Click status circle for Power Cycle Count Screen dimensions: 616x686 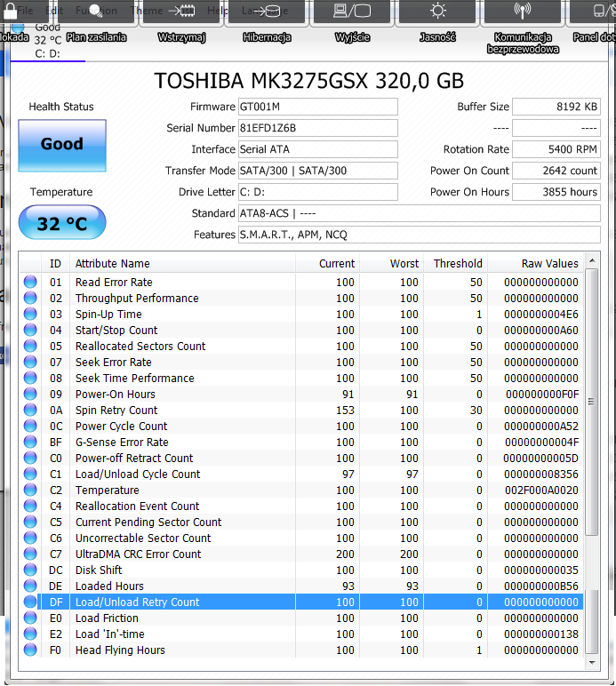click(x=30, y=426)
